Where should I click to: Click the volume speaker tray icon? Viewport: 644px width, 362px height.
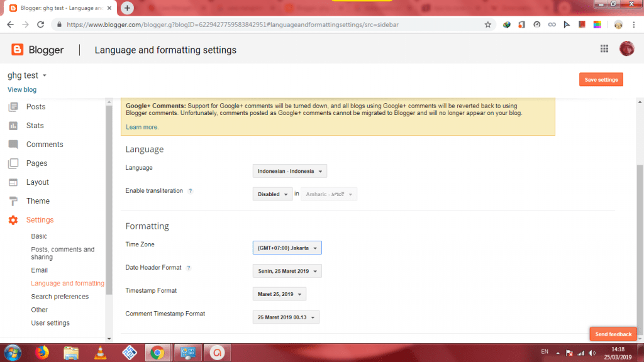[x=592, y=353]
